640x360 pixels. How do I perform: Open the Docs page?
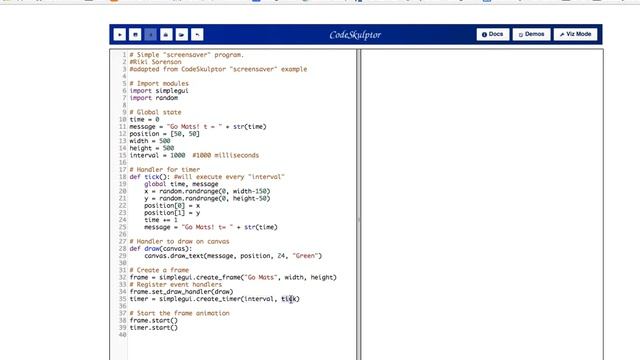click(493, 34)
